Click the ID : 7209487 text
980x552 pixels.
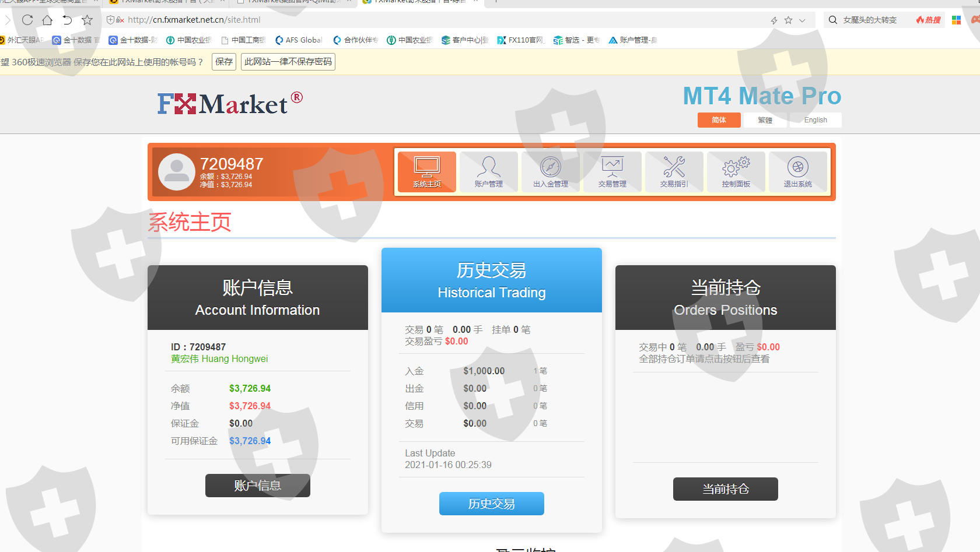pyautogui.click(x=198, y=347)
